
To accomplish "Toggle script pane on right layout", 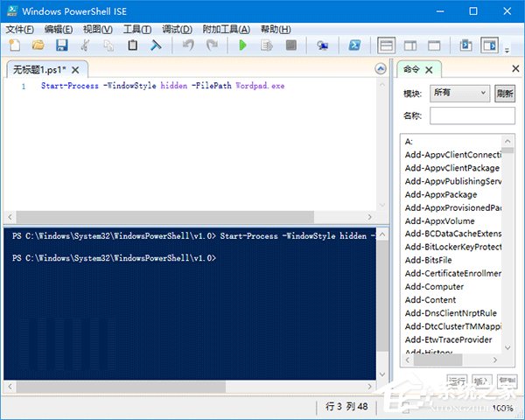I will click(409, 45).
